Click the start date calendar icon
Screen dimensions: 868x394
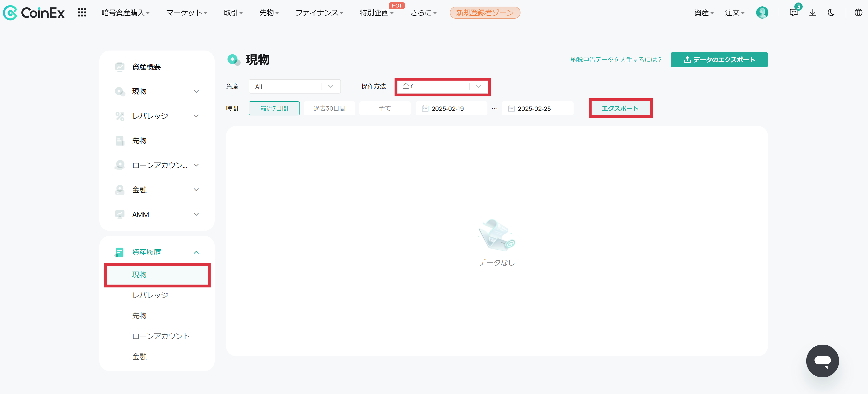tap(425, 108)
